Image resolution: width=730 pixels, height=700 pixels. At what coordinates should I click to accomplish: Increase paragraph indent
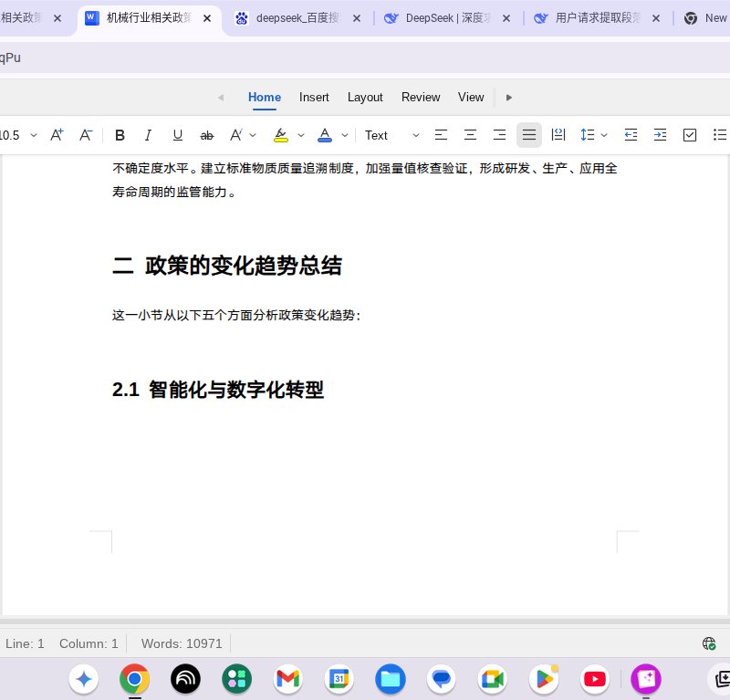(x=660, y=136)
